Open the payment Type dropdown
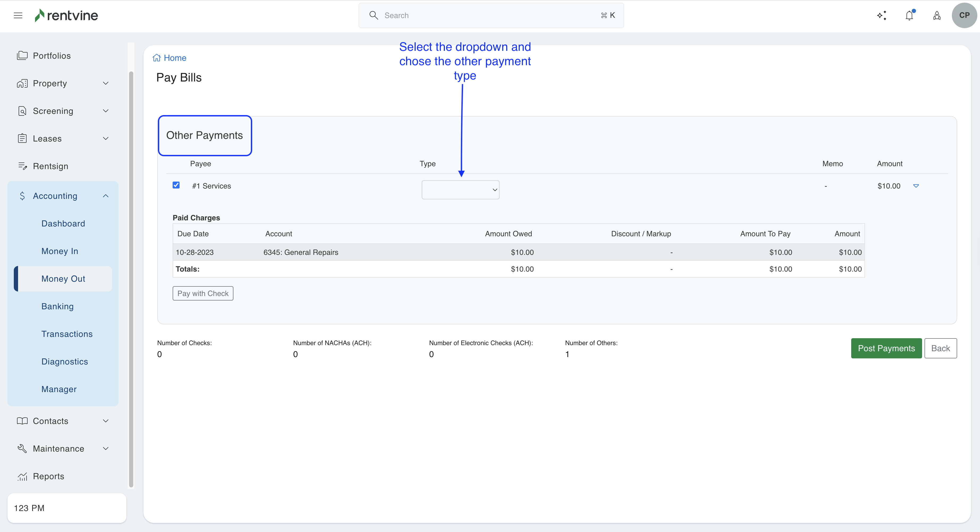 460,190
